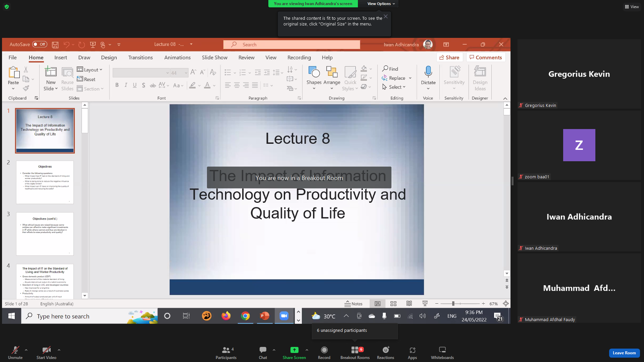The height and width of the screenshot is (362, 644).
Task: Click the Share button in PowerPoint
Action: click(x=449, y=57)
